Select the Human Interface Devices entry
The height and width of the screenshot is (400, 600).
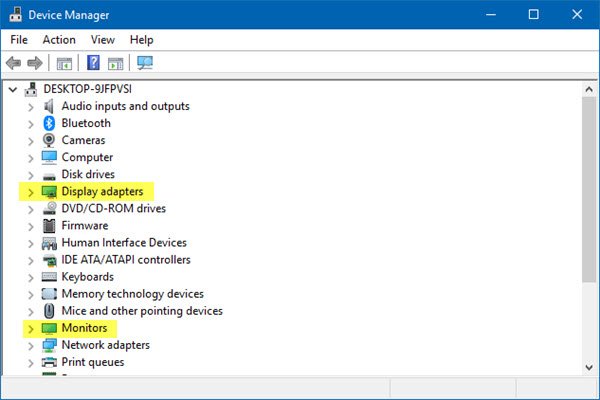click(x=124, y=243)
